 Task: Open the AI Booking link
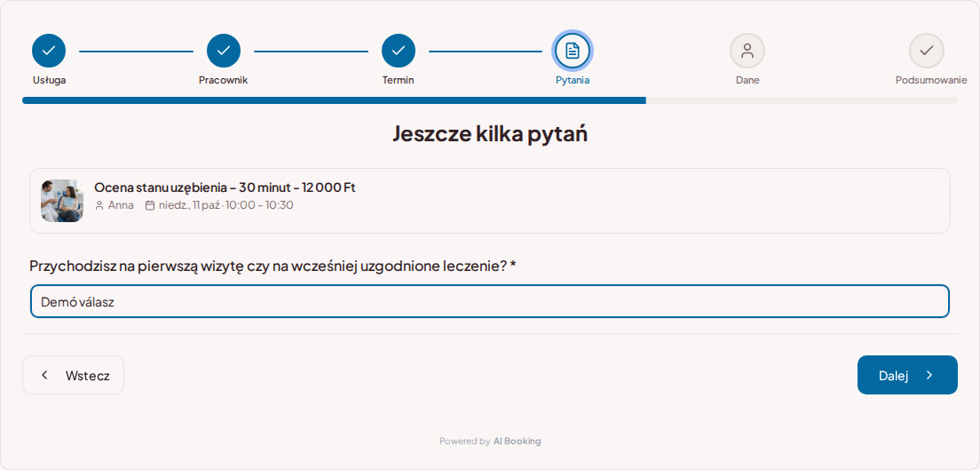click(517, 442)
